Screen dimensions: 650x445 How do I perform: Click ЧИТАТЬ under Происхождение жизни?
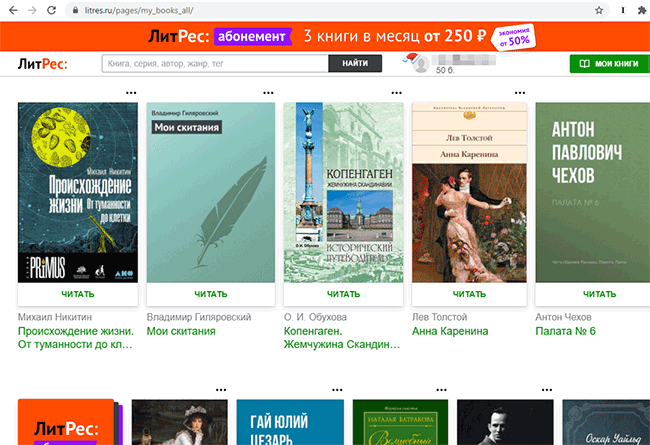(x=78, y=294)
